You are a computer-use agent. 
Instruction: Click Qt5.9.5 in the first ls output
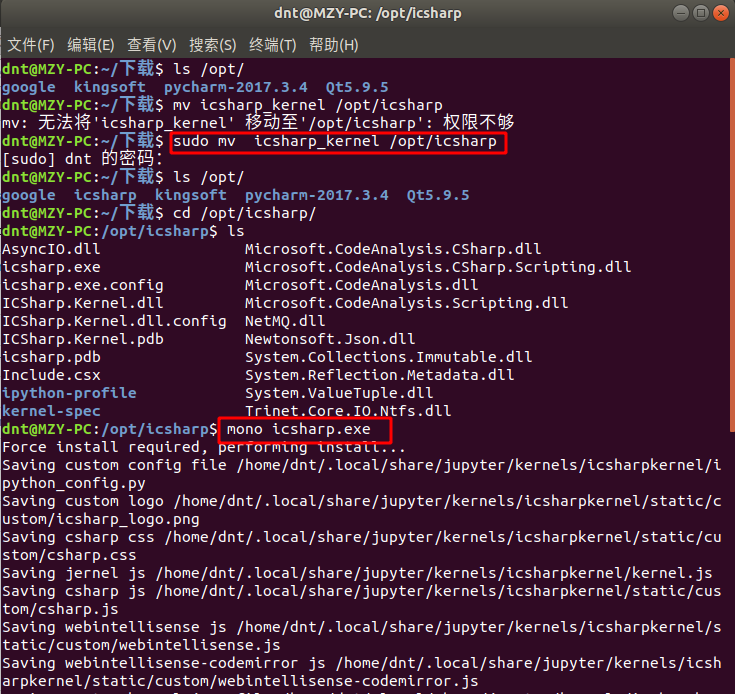point(357,87)
